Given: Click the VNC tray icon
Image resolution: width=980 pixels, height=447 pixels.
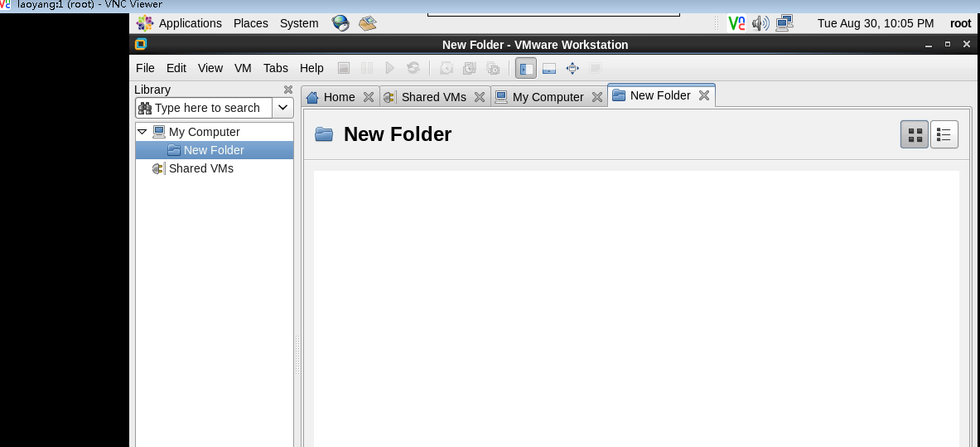Looking at the screenshot, I should click(x=737, y=23).
